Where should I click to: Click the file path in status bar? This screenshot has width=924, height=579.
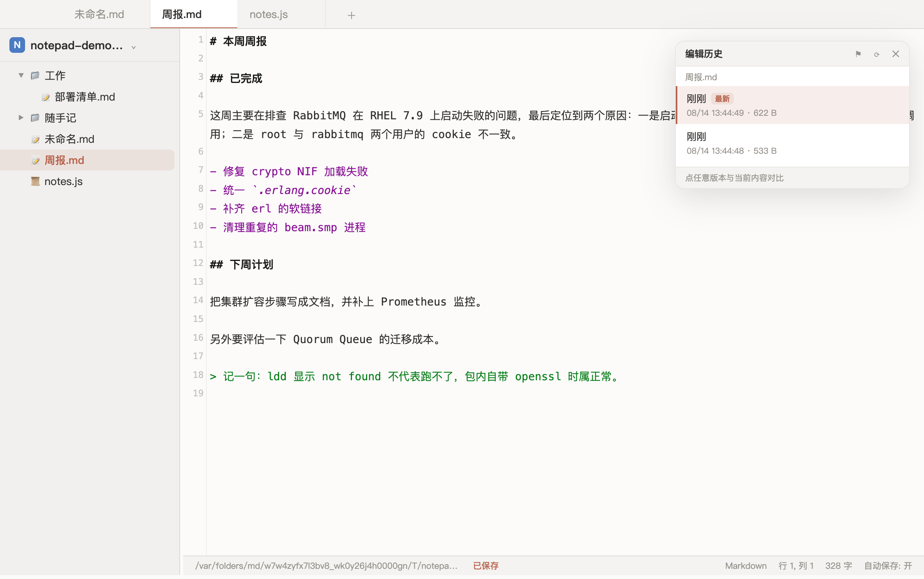coord(326,566)
